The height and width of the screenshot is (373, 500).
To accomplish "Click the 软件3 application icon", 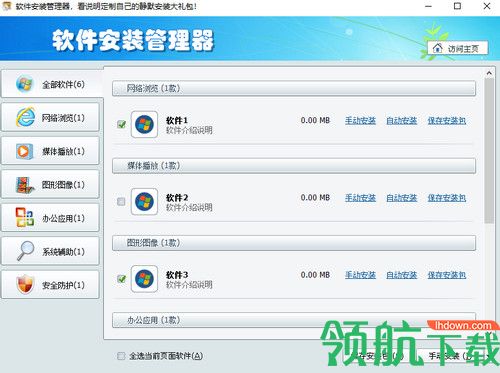I will pyautogui.click(x=144, y=279).
